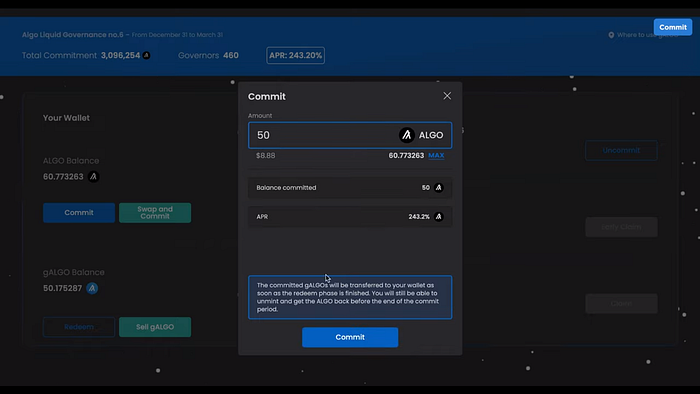700x394 pixels.
Task: Click the gALGO Balance label
Action: pyautogui.click(x=74, y=272)
